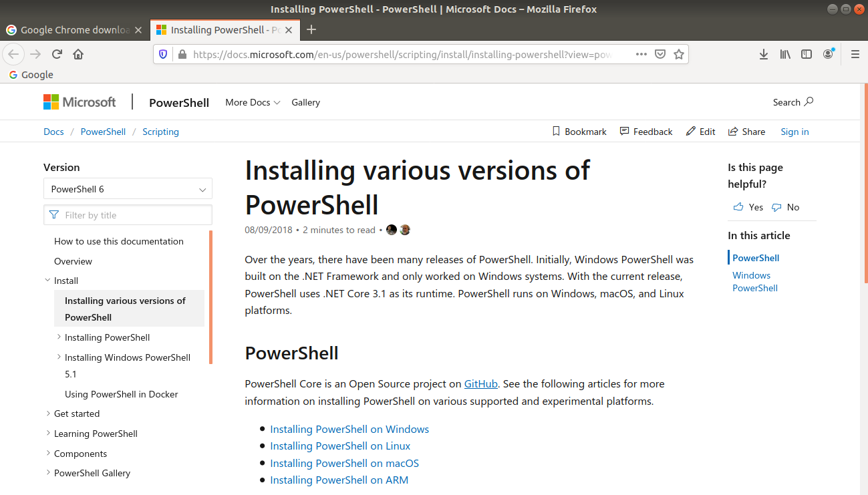The width and height of the screenshot is (868, 495).
Task: Share this article
Action: click(x=746, y=132)
